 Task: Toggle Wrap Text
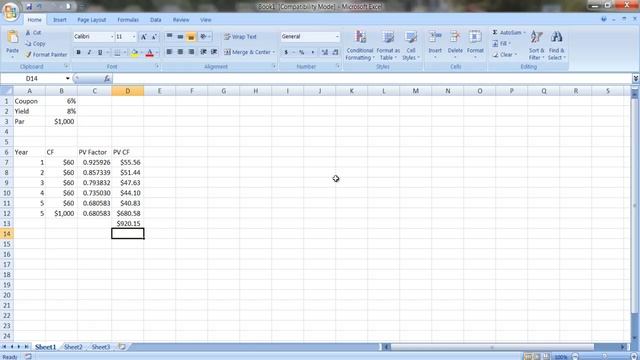click(240, 37)
